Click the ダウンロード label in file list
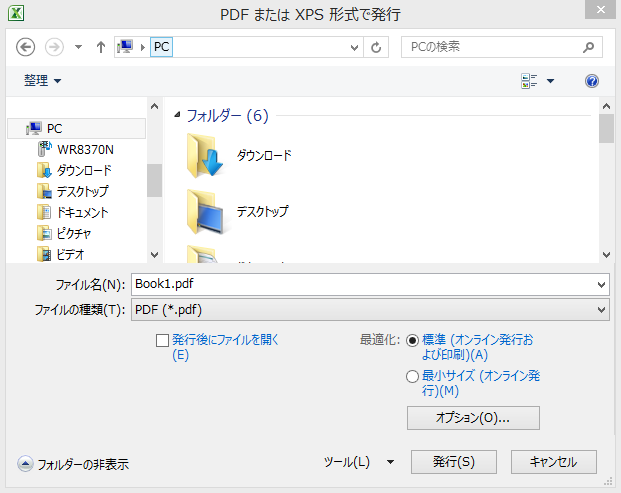 (264, 155)
